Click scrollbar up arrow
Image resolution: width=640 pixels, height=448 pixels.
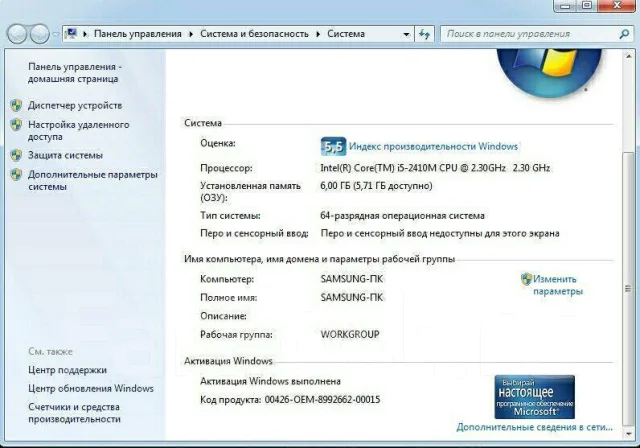[x=628, y=56]
